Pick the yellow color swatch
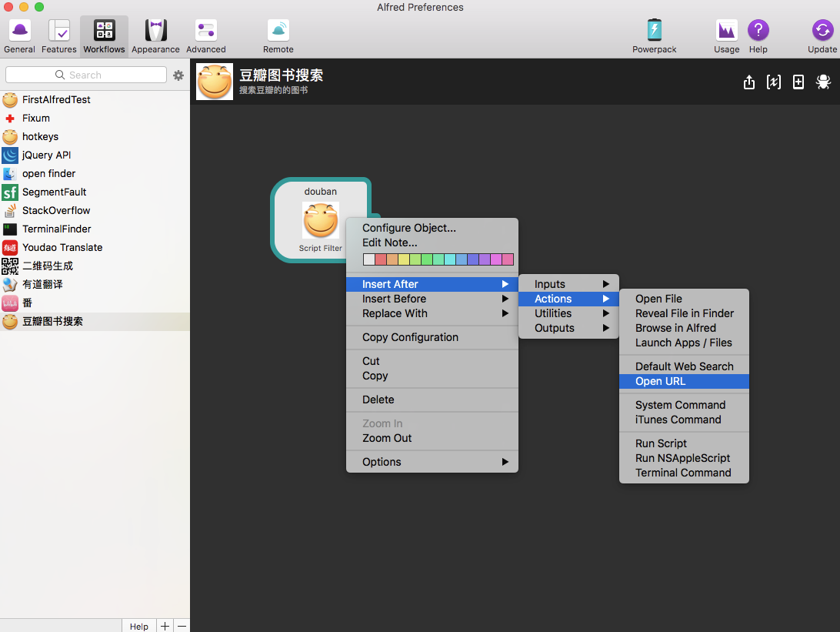 [403, 259]
